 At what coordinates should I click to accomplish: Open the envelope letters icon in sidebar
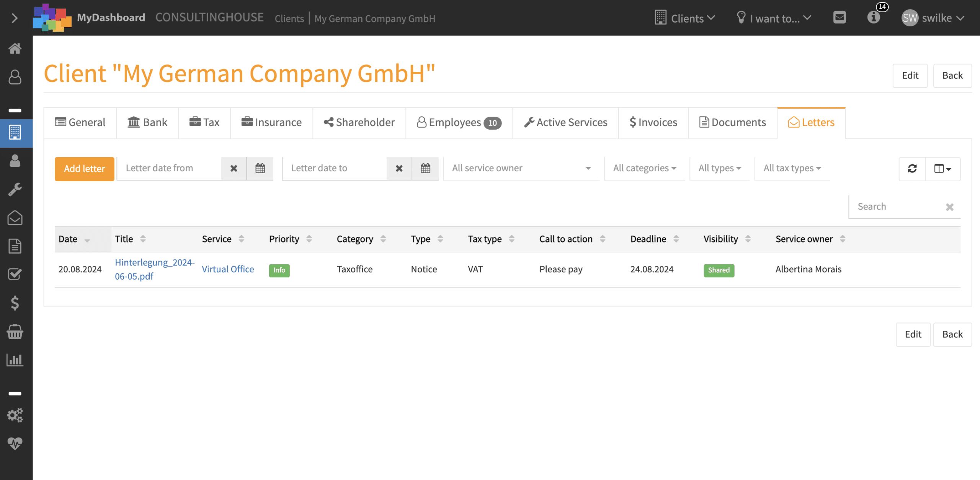coord(15,218)
